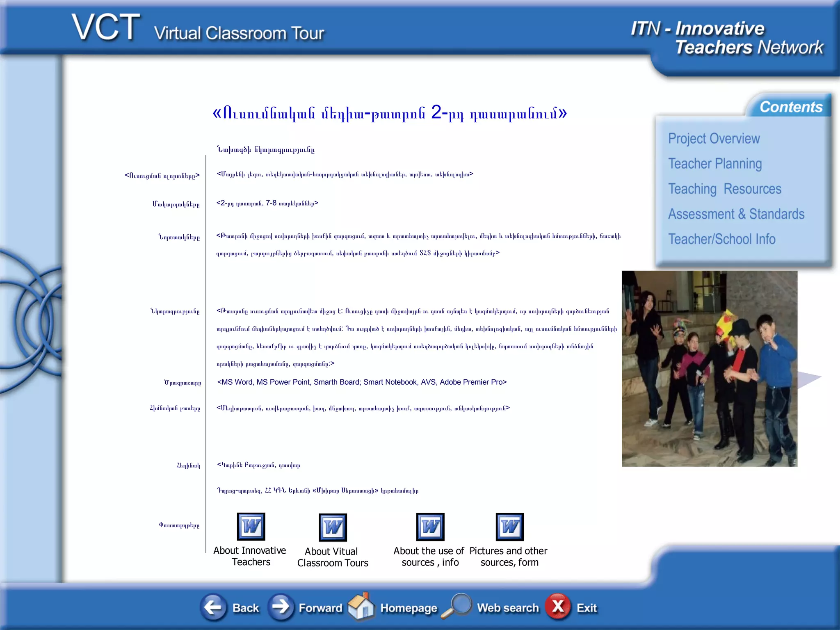The width and height of the screenshot is (840, 630).
Task: Go to Teaching Resources
Action: (725, 189)
